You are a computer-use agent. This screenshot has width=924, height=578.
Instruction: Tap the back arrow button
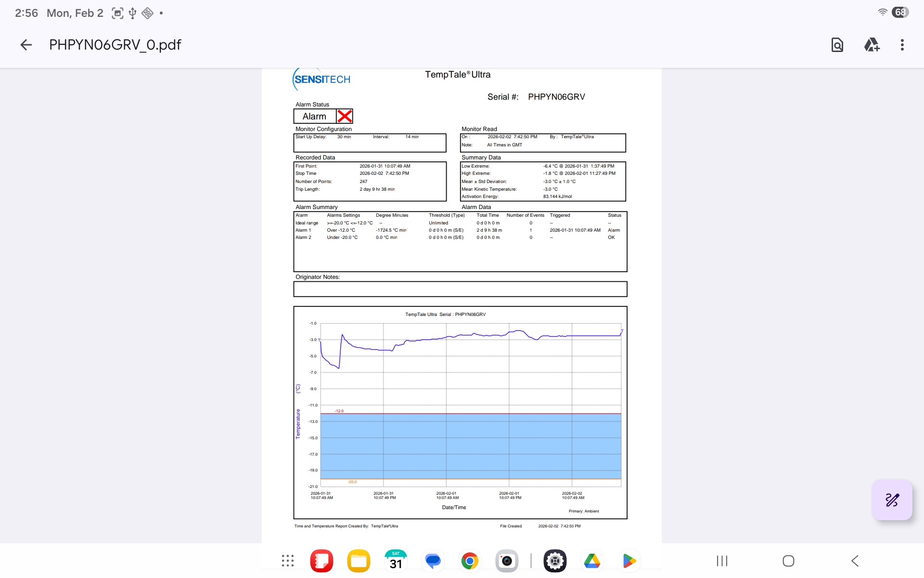pos(26,45)
